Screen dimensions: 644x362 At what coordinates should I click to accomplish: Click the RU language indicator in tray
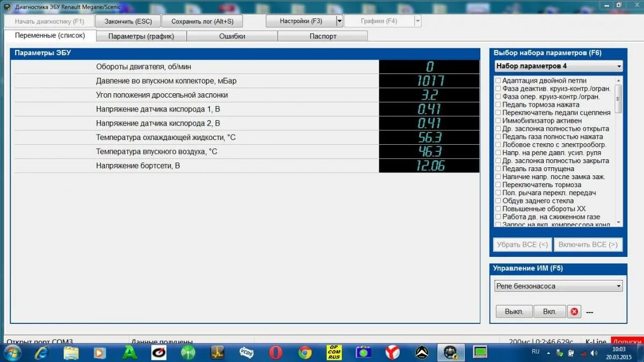click(536, 352)
